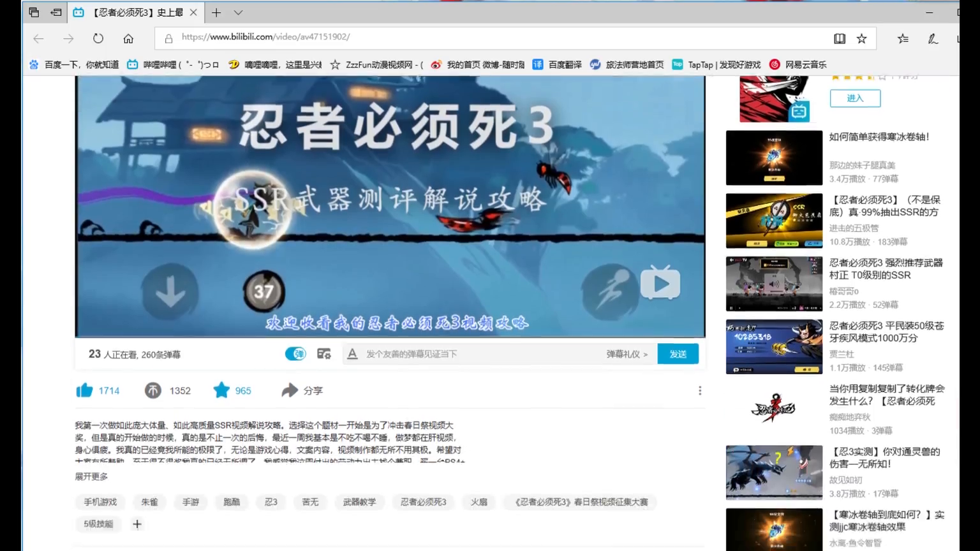Open ZzzFun动漫视频网 bookmark
The width and height of the screenshot is (980, 551).
pyautogui.click(x=376, y=64)
